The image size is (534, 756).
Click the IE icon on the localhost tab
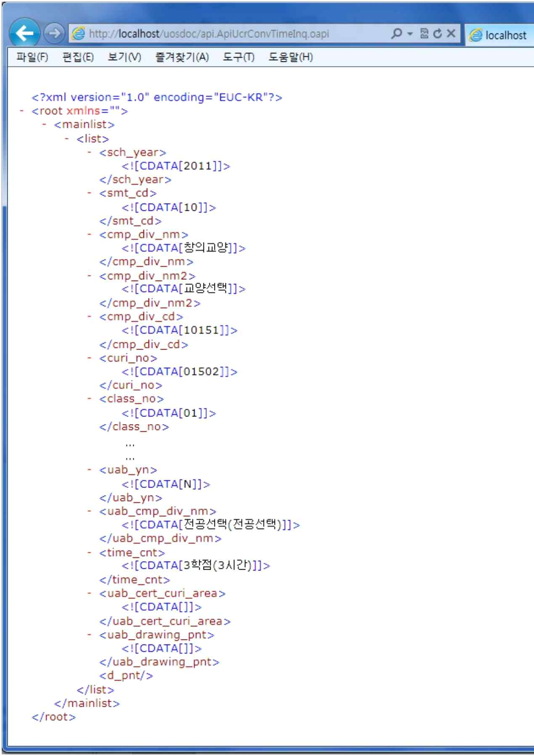(x=476, y=35)
